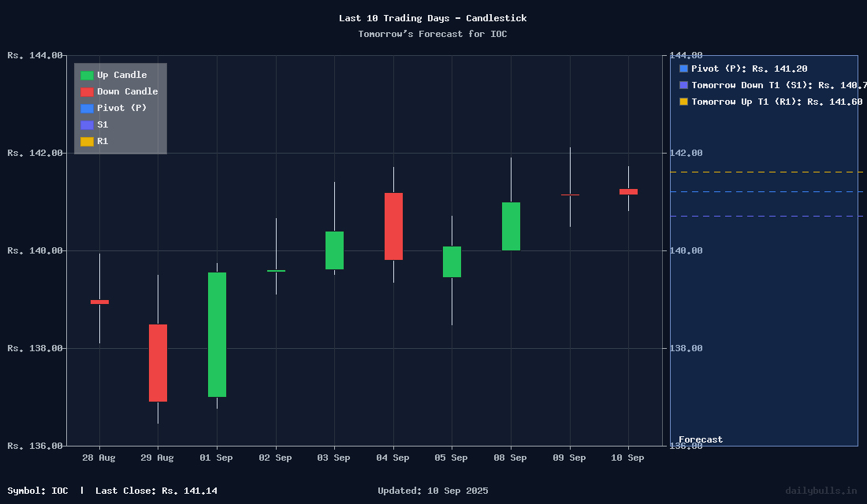Click the 'Tomorrow Up T1 (R1): Rs. 141.60' text
This screenshot has width=867, height=504.
tap(777, 102)
